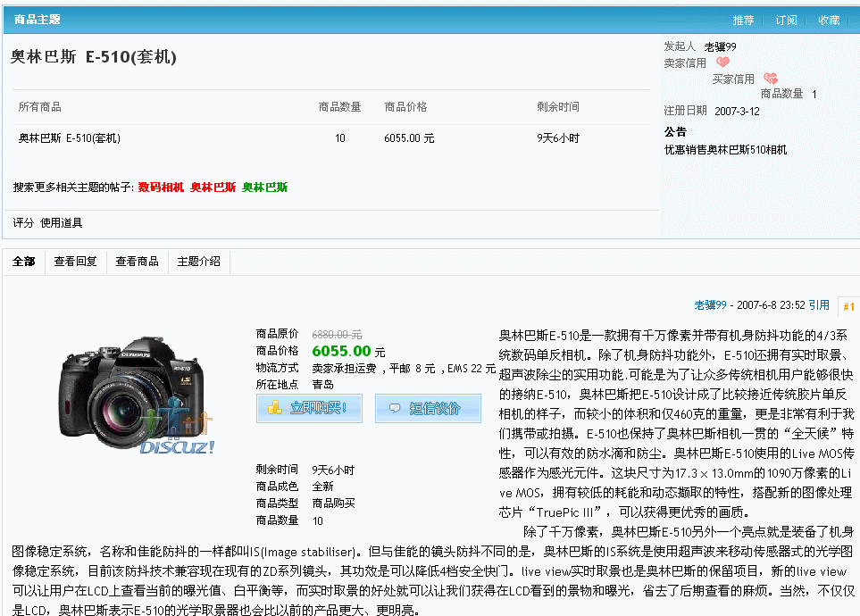Click the buyer credit hearts icon
The image size is (860, 616).
pos(771,79)
